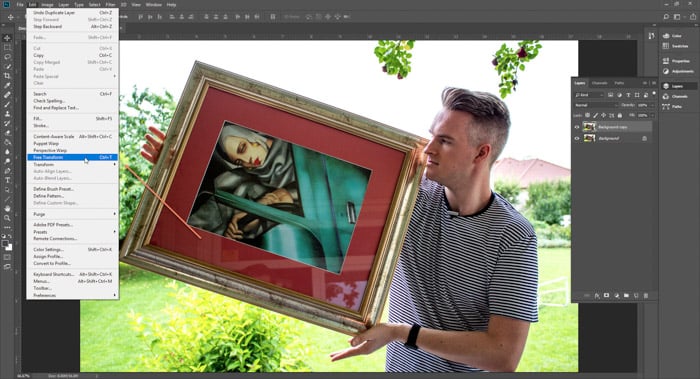
Task: Toggle adjustment layer filter icon
Action: 619,95
